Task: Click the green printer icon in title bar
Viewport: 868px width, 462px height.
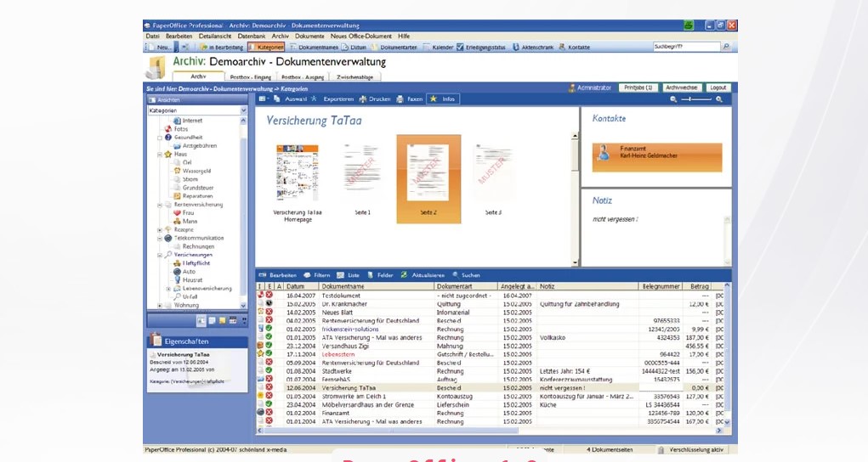Action: coord(688,25)
